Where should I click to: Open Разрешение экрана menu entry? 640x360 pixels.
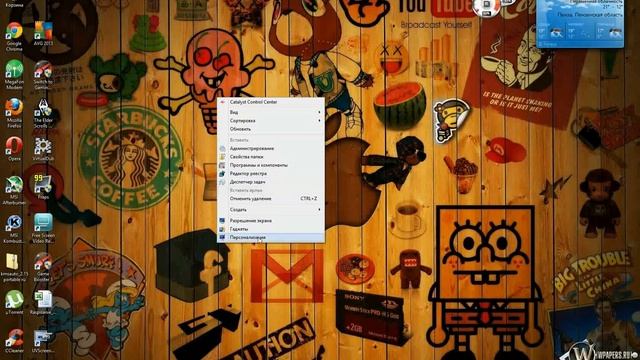271,221
